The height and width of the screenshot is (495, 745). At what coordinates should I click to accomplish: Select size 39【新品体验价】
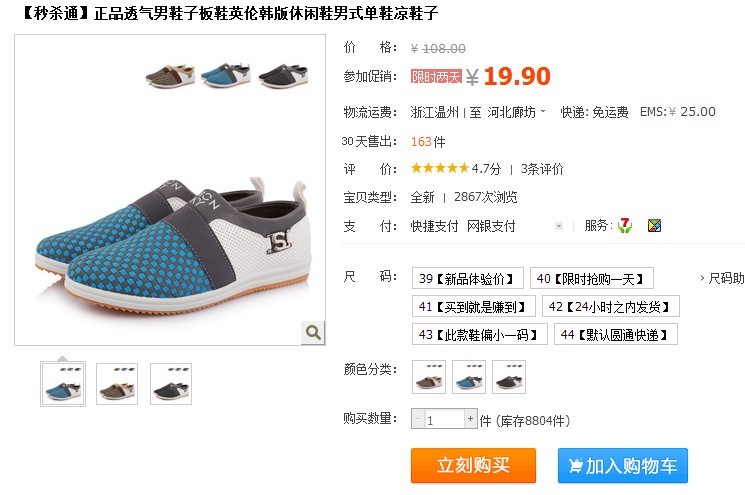pyautogui.click(x=468, y=278)
